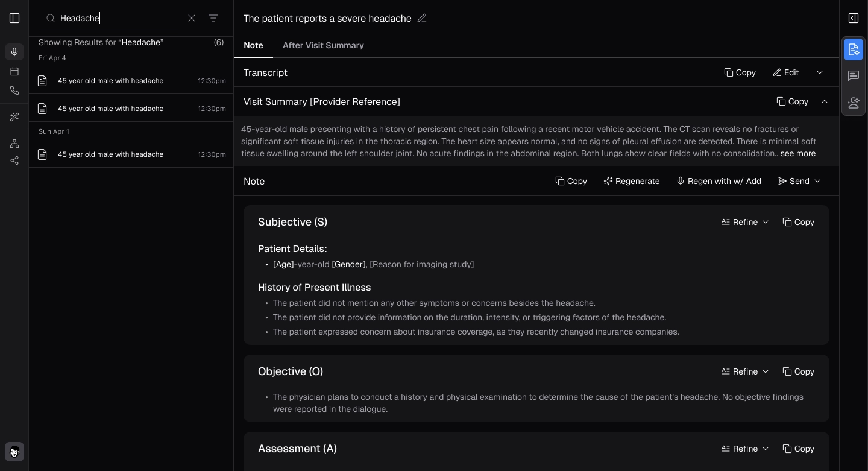Switch to After Visit Summary tab
The height and width of the screenshot is (471, 868).
[323, 45]
